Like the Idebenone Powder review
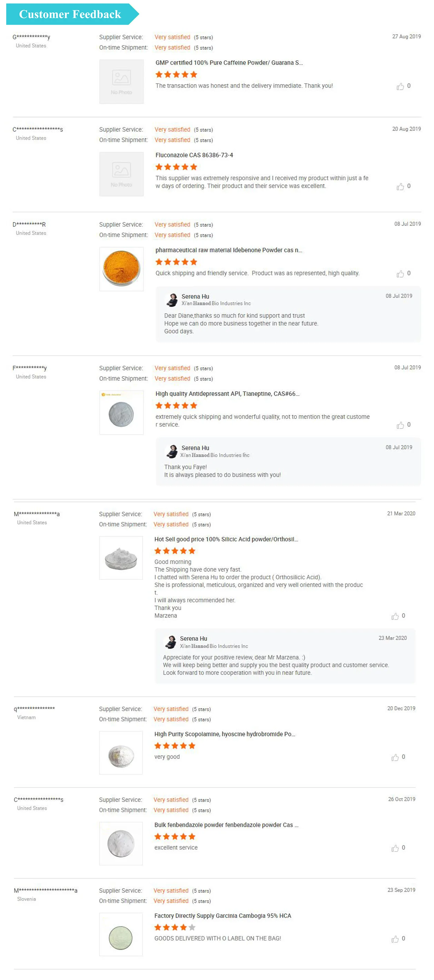 point(400,274)
